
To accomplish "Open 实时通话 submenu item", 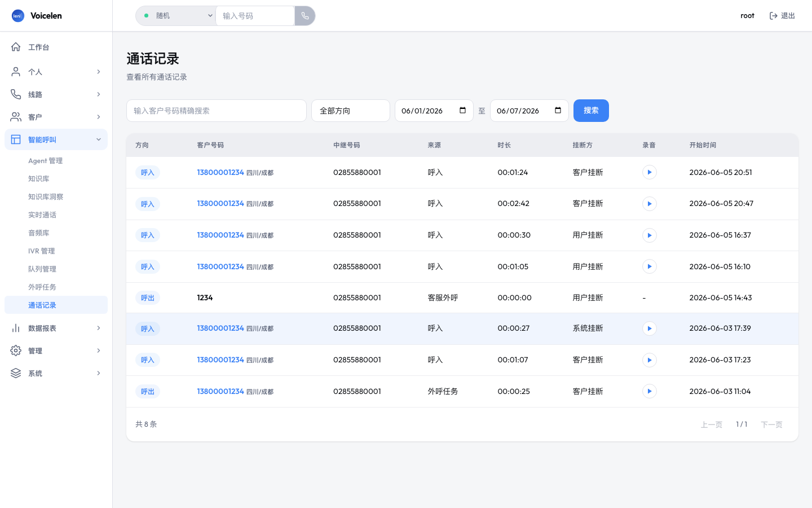I will pyautogui.click(x=56, y=215).
